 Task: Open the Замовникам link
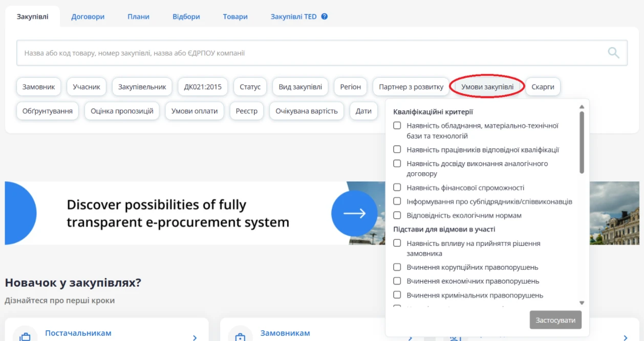coord(285,333)
